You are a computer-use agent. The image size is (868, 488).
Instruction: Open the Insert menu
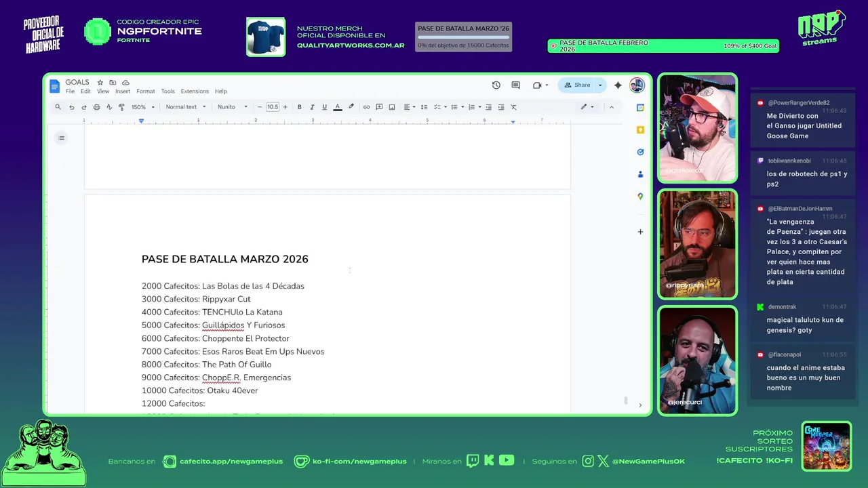tap(123, 91)
